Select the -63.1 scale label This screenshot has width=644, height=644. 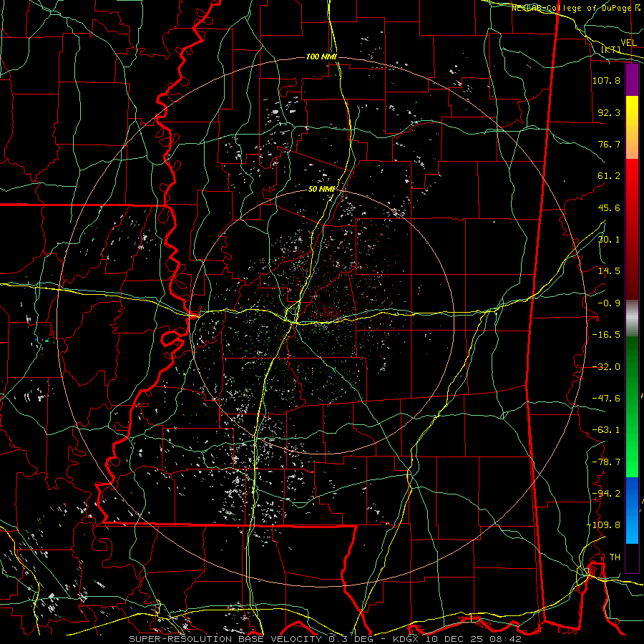(606, 430)
